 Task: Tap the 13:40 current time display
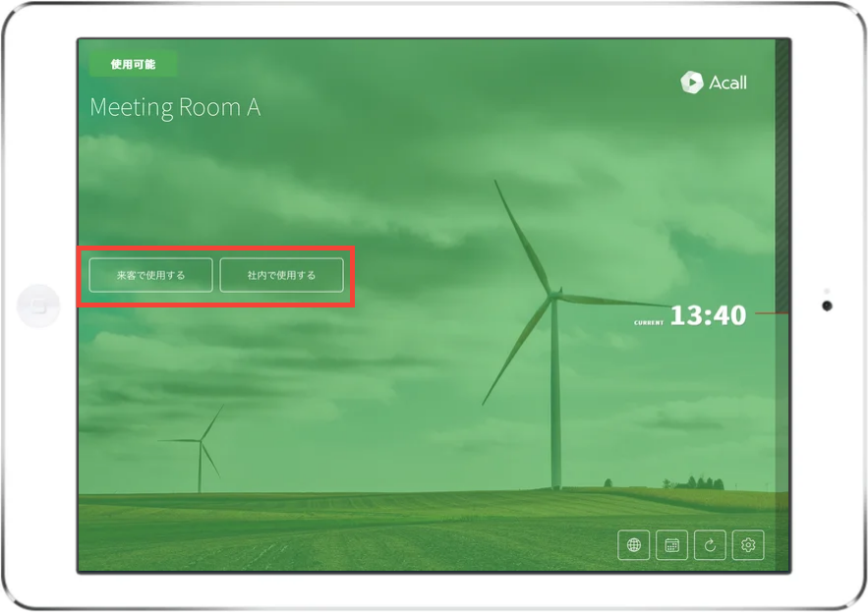(x=708, y=315)
